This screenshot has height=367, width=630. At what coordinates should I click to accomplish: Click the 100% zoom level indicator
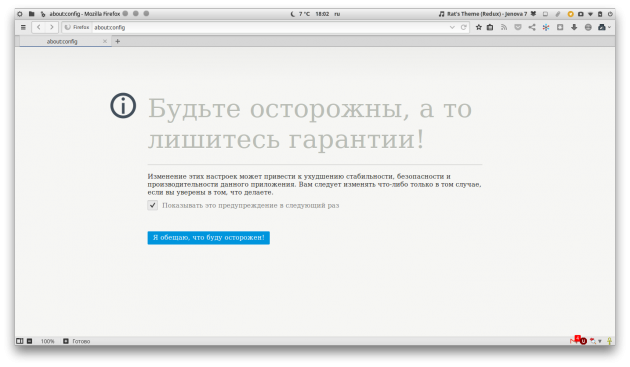(47, 341)
